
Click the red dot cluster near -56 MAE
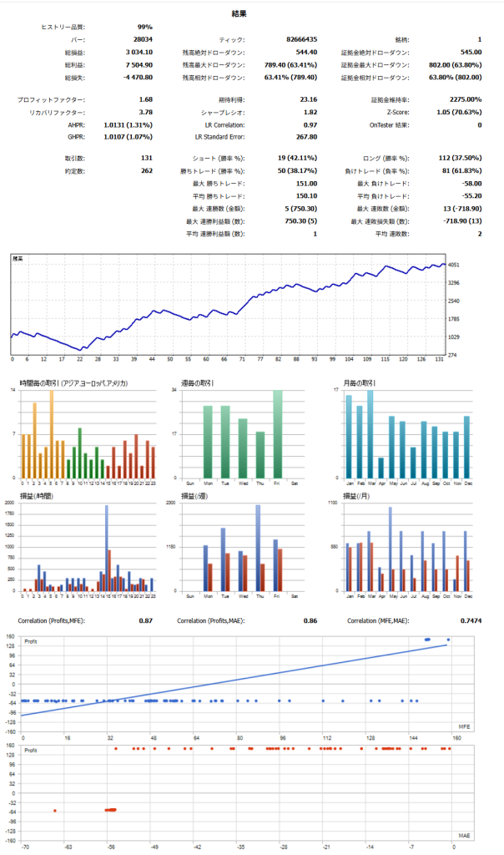tap(110, 809)
